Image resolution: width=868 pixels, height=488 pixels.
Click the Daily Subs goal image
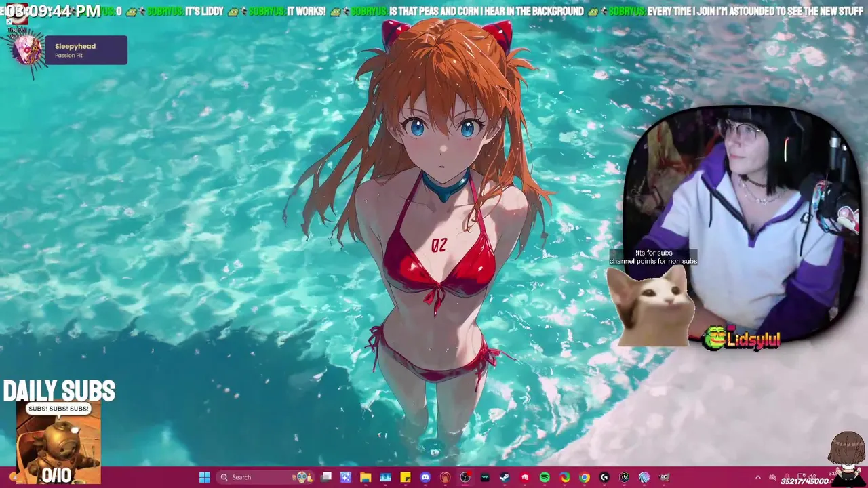[58, 442]
